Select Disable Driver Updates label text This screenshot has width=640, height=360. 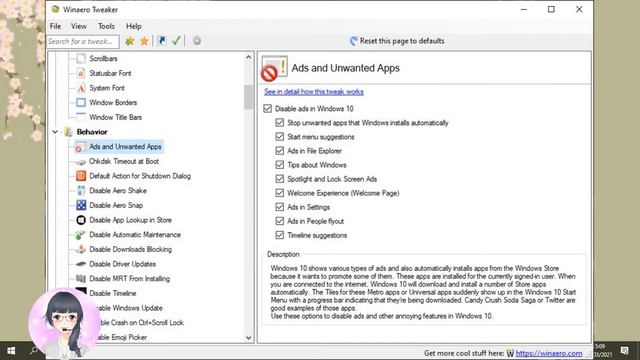click(122, 264)
